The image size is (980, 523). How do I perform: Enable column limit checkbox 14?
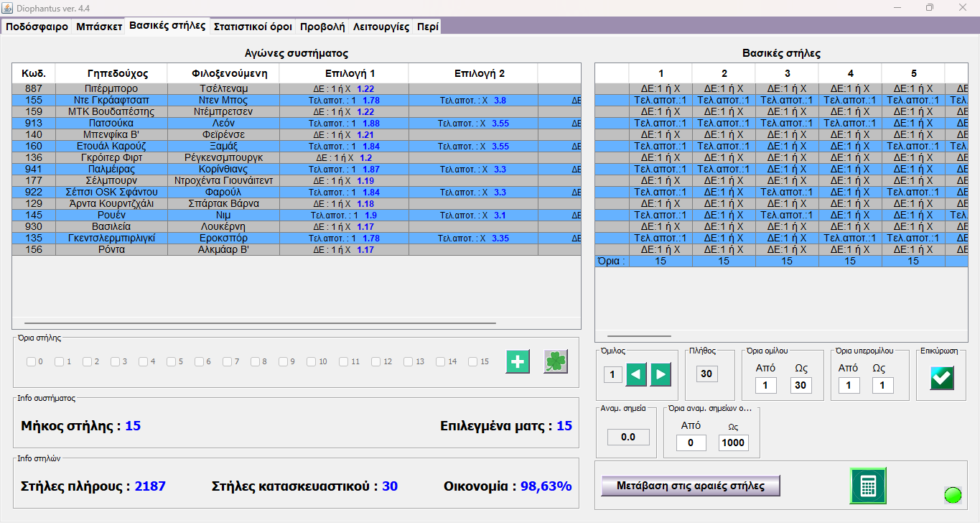(x=440, y=361)
